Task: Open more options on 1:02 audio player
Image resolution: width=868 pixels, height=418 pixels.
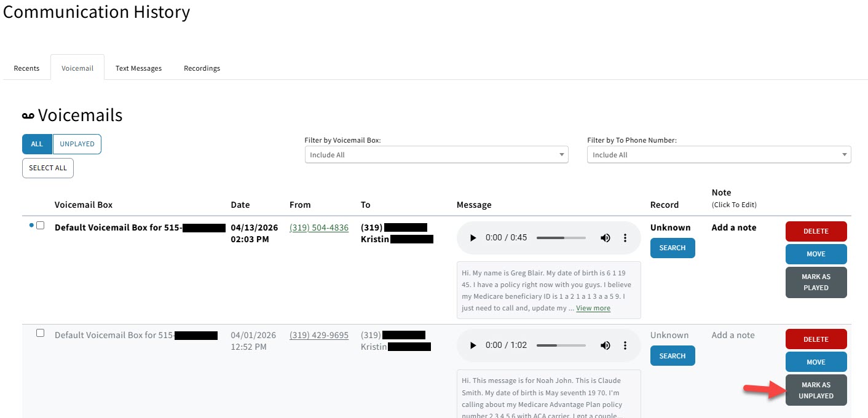Action: coord(625,345)
